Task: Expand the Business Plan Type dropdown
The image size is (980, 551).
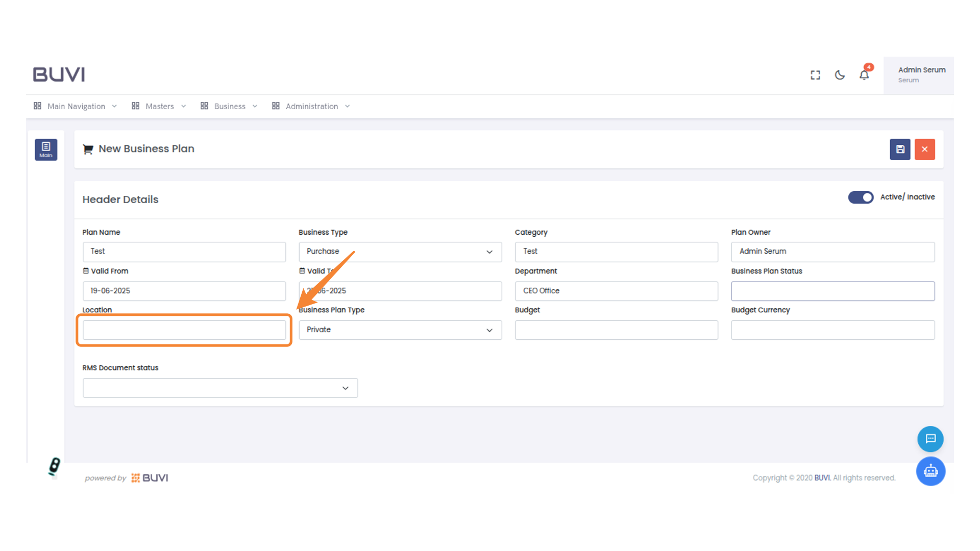Action: pos(400,330)
